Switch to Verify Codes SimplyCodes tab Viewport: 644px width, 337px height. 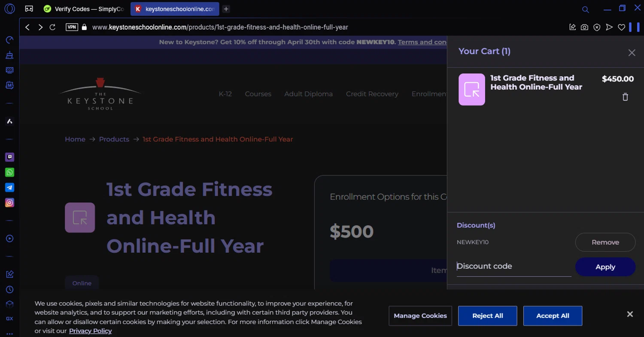point(84,9)
